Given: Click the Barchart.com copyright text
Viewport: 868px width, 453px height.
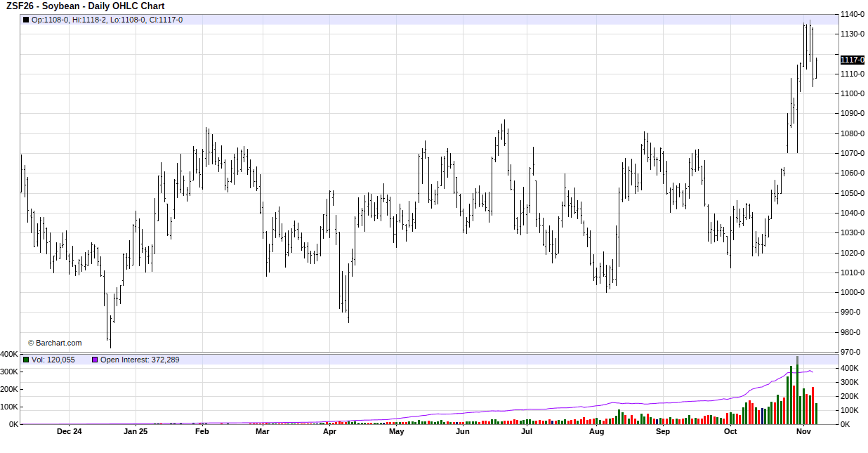Looking at the screenshot, I should (x=55, y=343).
